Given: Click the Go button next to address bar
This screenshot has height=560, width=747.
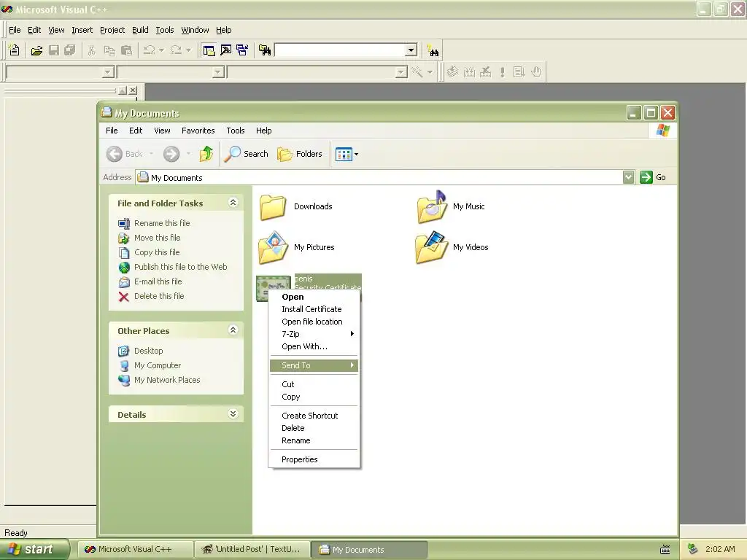Looking at the screenshot, I should (653, 177).
